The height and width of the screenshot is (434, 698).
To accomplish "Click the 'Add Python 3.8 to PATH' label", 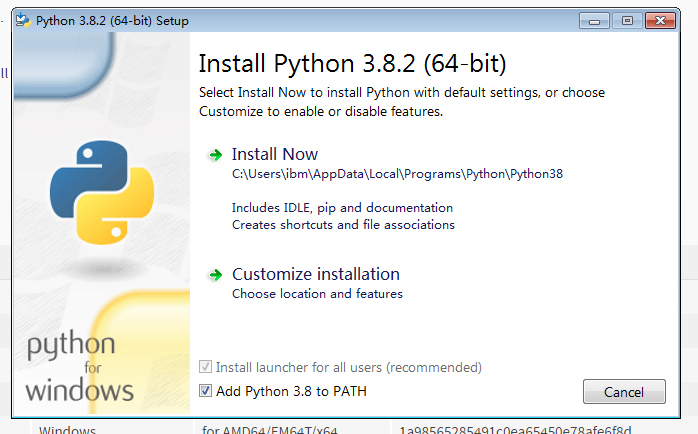I will coord(291,391).
